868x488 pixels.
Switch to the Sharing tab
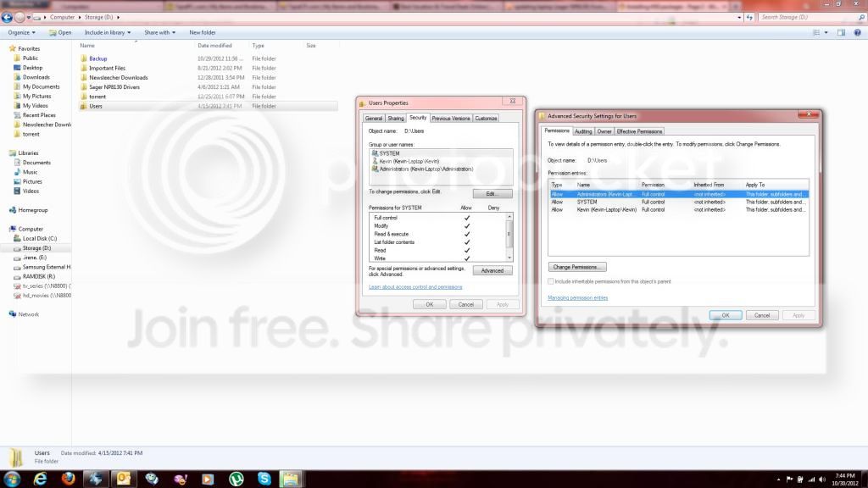(x=395, y=119)
